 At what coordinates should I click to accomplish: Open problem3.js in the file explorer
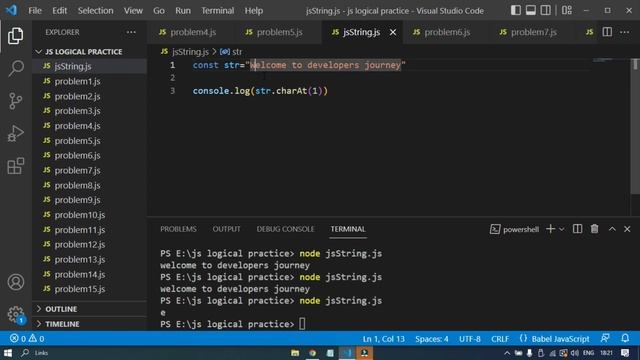pyautogui.click(x=89, y=111)
